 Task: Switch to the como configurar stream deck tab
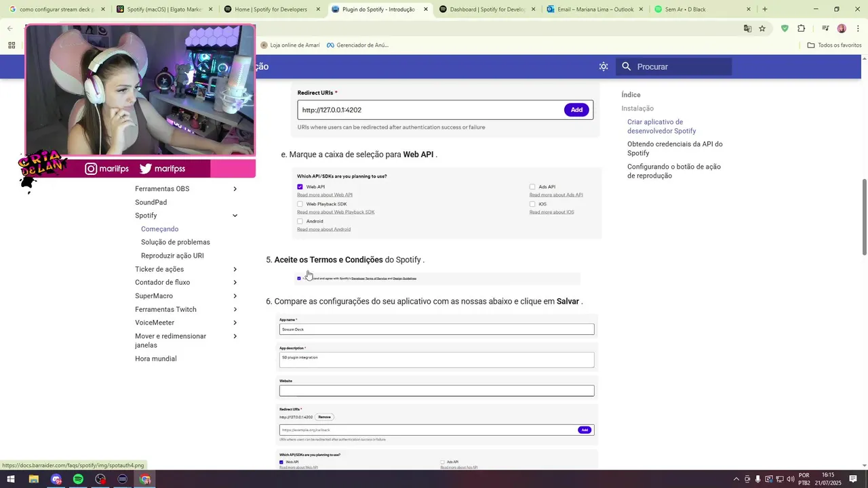point(56,9)
